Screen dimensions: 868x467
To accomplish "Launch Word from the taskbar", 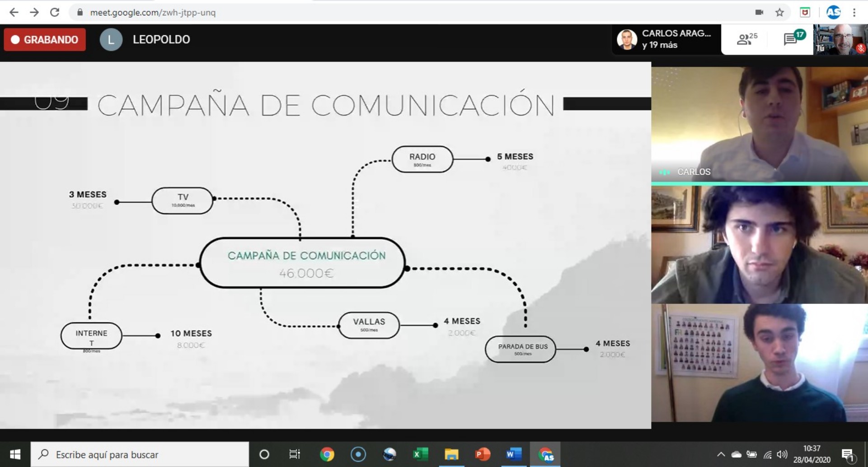I will 513,454.
